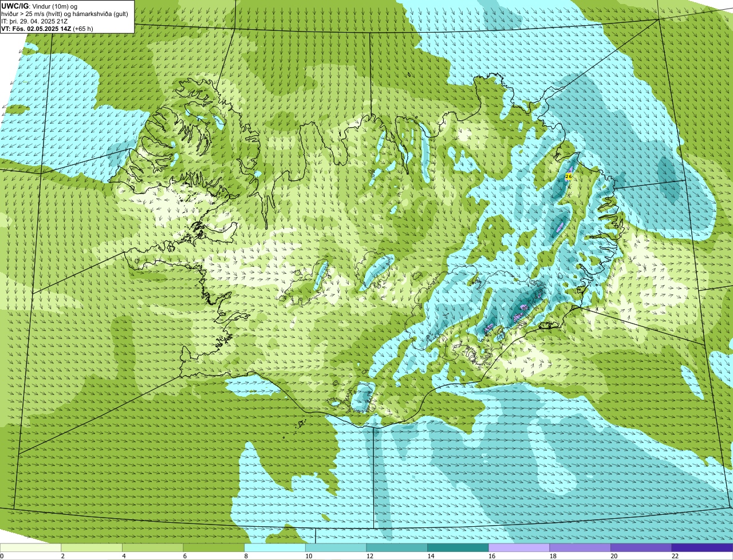The width and height of the screenshot is (733, 560).
Task: Select the 14–16 m/s dark teal swatch
Action: 458,547
